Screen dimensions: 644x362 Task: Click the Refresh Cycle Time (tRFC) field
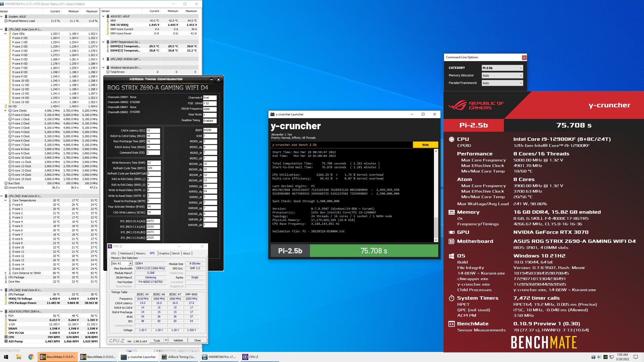point(154,168)
